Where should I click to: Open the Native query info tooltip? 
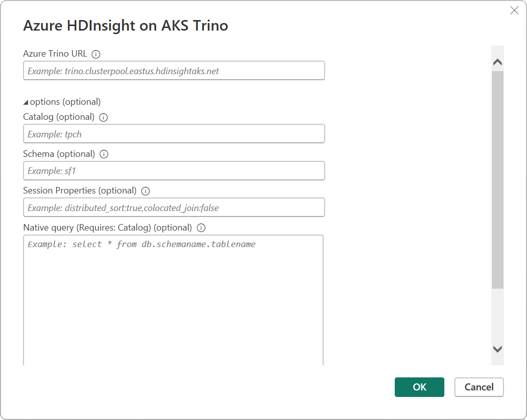coord(201,227)
